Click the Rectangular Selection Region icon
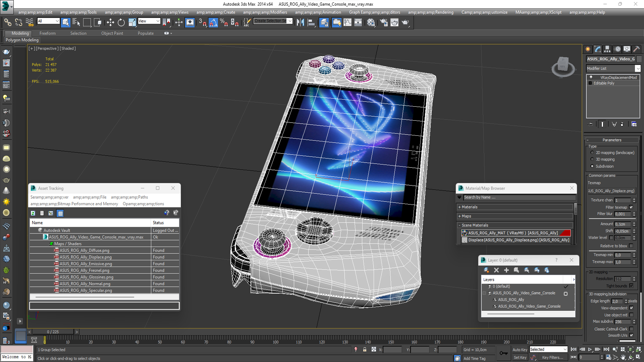644x362 pixels. tap(87, 22)
